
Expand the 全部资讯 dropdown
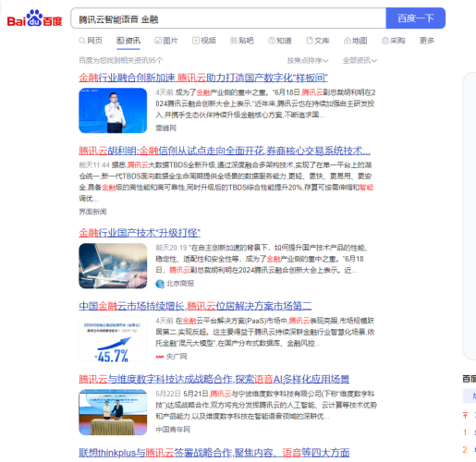360,60
